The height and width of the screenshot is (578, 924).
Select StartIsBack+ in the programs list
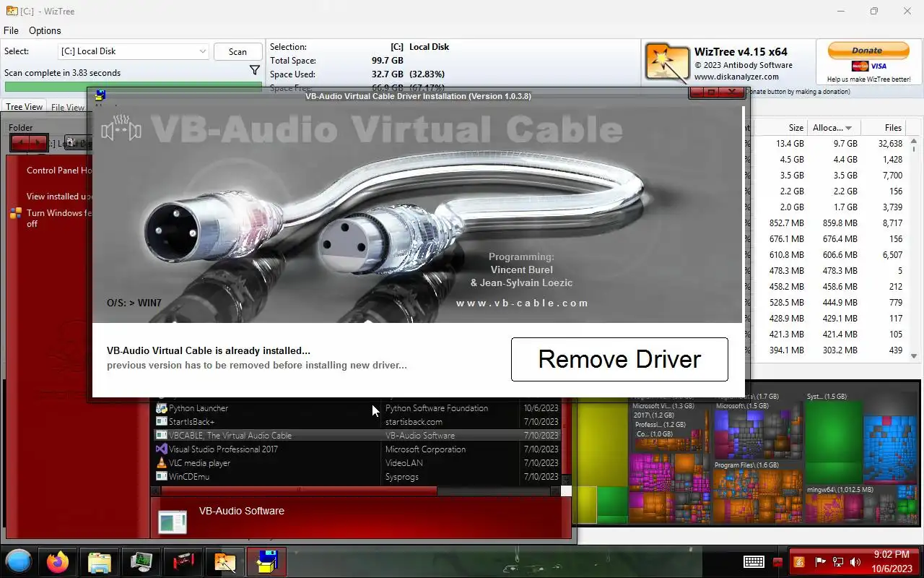(358, 422)
